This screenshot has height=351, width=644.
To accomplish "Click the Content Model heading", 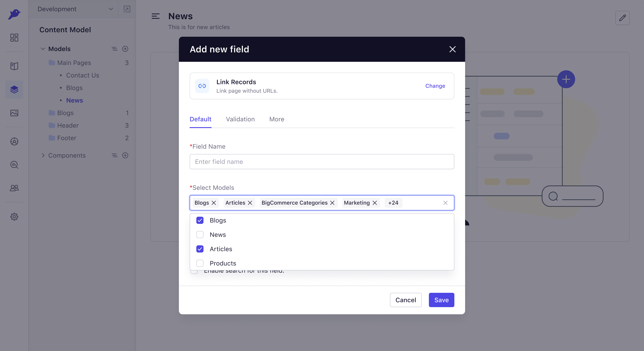I will tap(65, 30).
